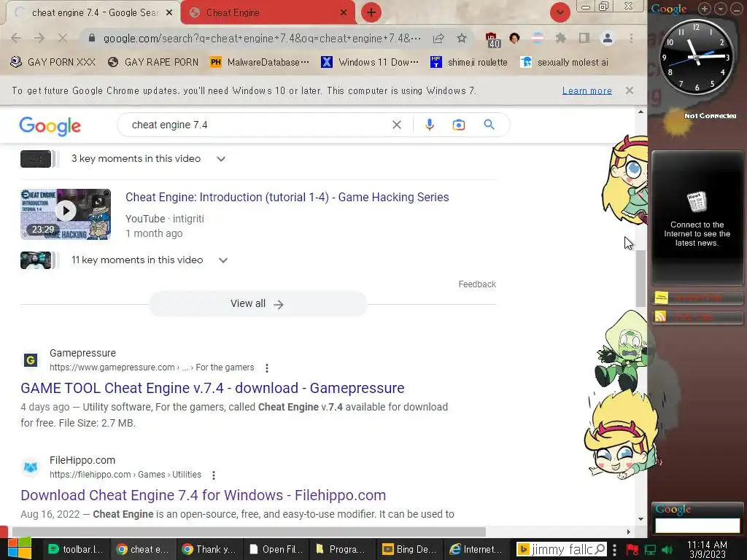Switch to toolbar.l... taskbar item

[x=76, y=550]
